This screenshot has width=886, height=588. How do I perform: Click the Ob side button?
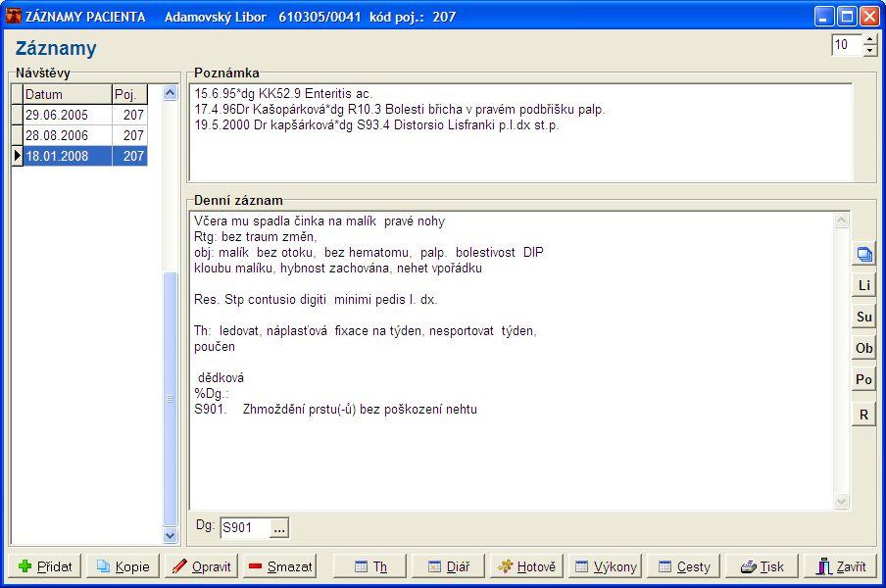coord(864,349)
